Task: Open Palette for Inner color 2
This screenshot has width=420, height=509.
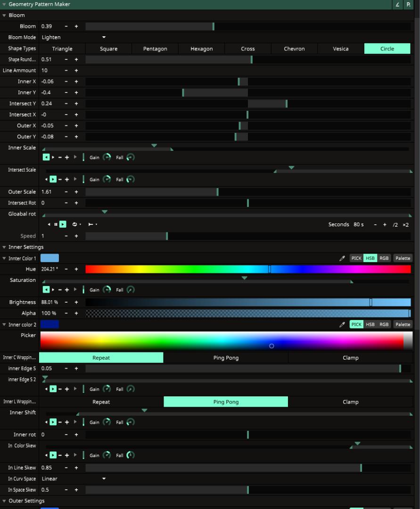Action: (x=403, y=325)
